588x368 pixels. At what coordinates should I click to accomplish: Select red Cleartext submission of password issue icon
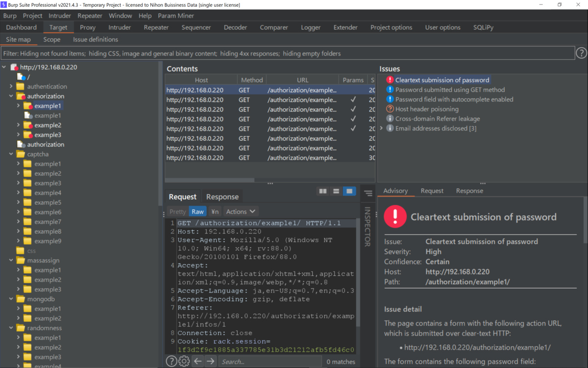[x=390, y=80]
